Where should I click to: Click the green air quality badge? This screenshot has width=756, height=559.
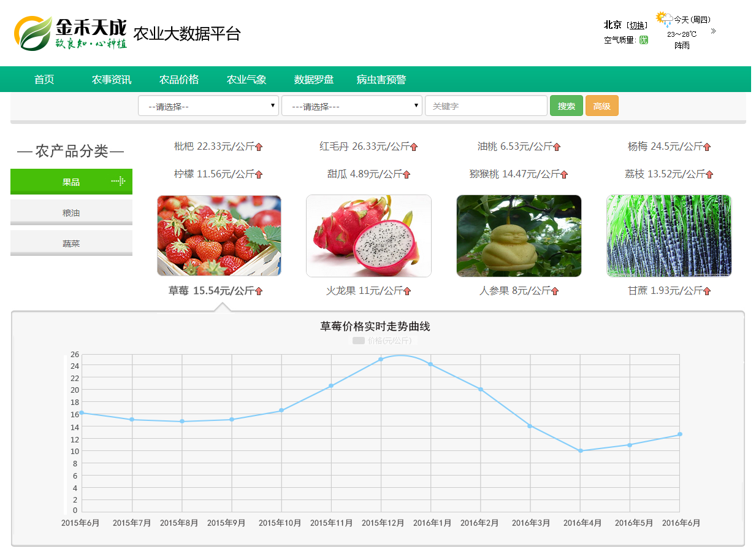click(x=643, y=40)
